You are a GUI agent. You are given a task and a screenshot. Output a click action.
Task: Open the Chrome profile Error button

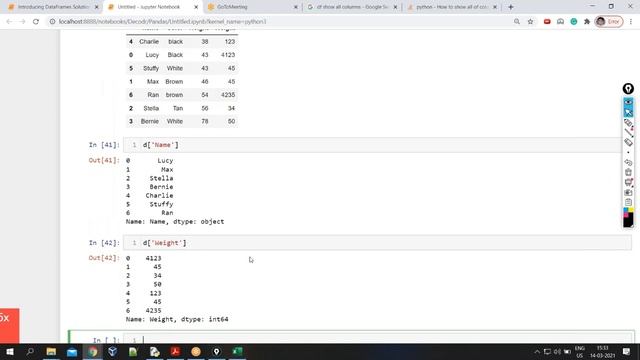(x=609, y=22)
